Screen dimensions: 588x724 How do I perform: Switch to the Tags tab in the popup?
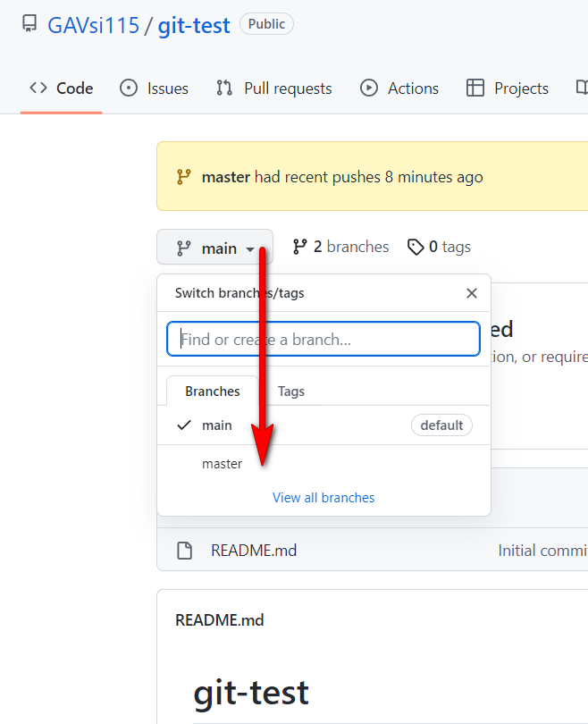click(x=291, y=391)
